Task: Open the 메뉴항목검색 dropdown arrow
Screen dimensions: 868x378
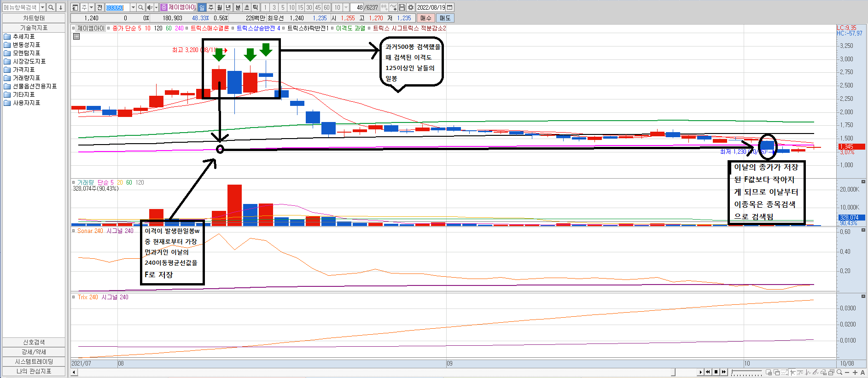Action: (42, 7)
